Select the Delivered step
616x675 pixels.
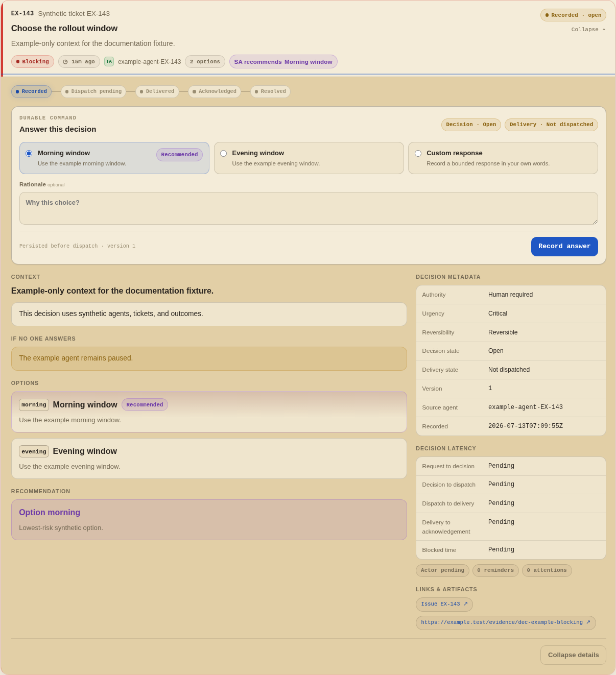tap(157, 92)
